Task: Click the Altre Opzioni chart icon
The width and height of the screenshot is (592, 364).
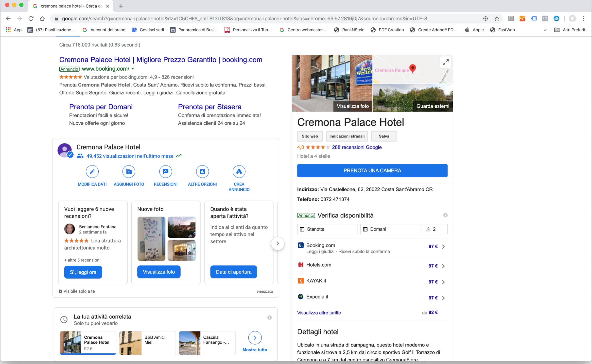Action: [x=202, y=172]
